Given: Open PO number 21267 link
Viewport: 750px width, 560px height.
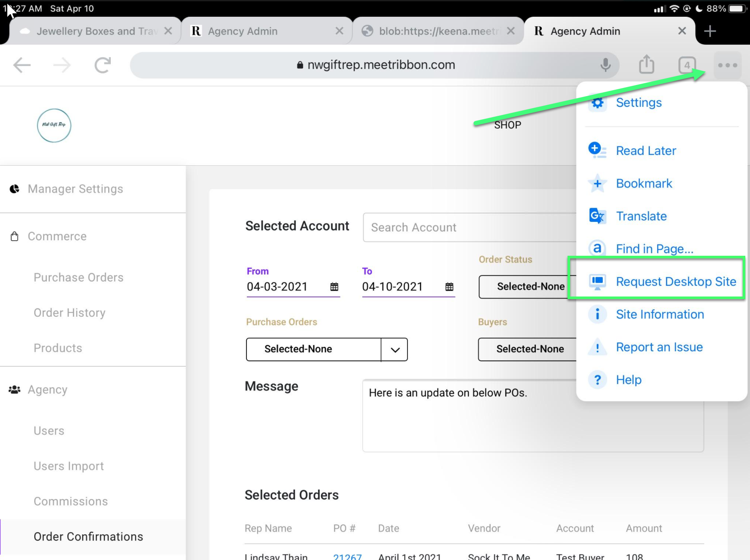Looking at the screenshot, I should tap(347, 556).
